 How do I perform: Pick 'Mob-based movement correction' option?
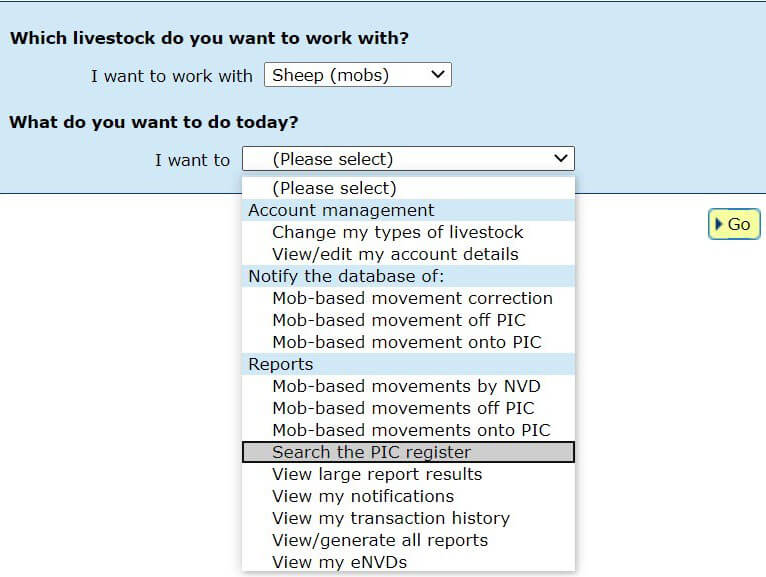(x=412, y=298)
